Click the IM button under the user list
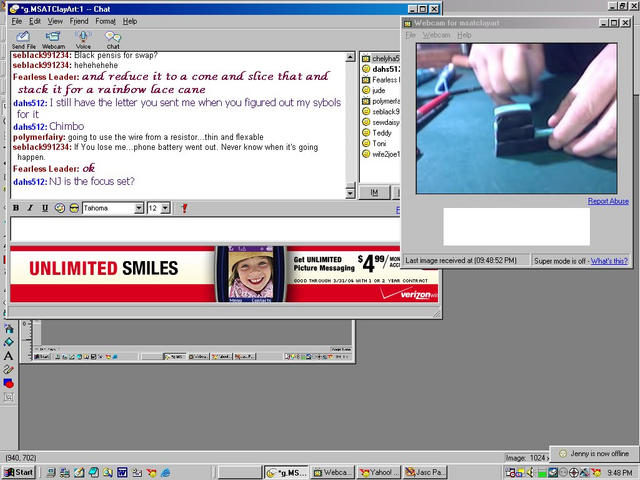Image resolution: width=640 pixels, height=480 pixels. (374, 193)
